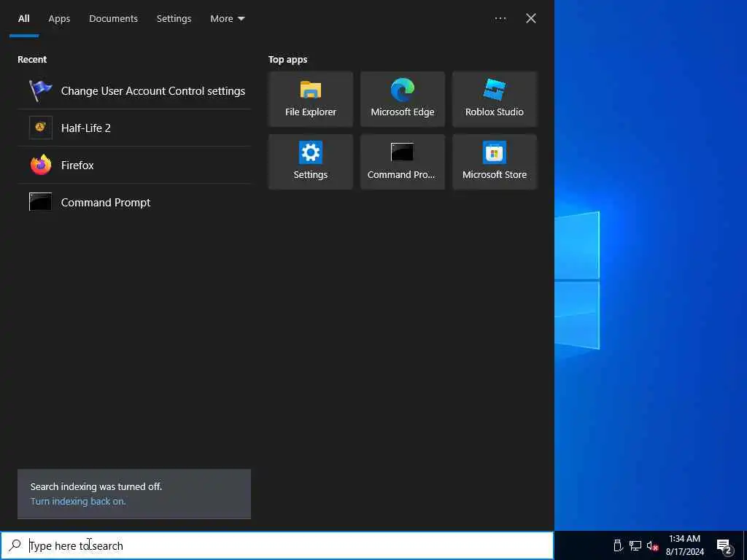This screenshot has width=747, height=560.
Task: Open Change User Account Control settings
Action: pos(134,90)
